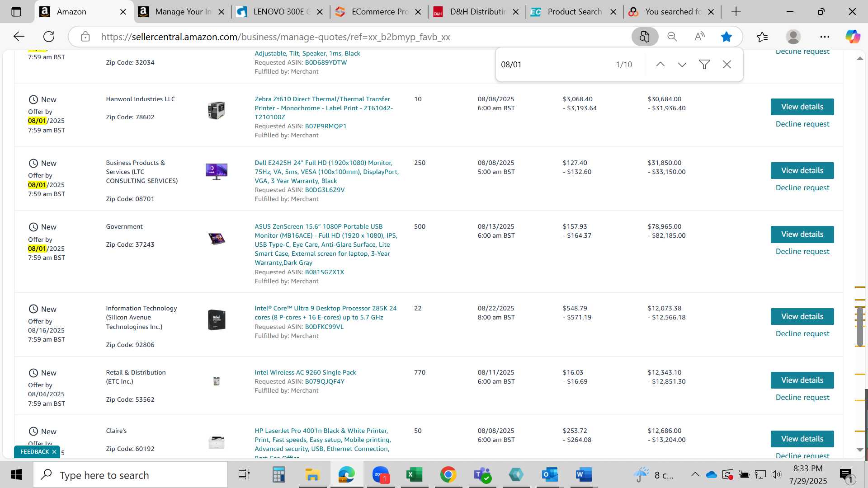The width and height of the screenshot is (868, 488).
Task: Open Excel from the taskbar
Action: pyautogui.click(x=415, y=475)
